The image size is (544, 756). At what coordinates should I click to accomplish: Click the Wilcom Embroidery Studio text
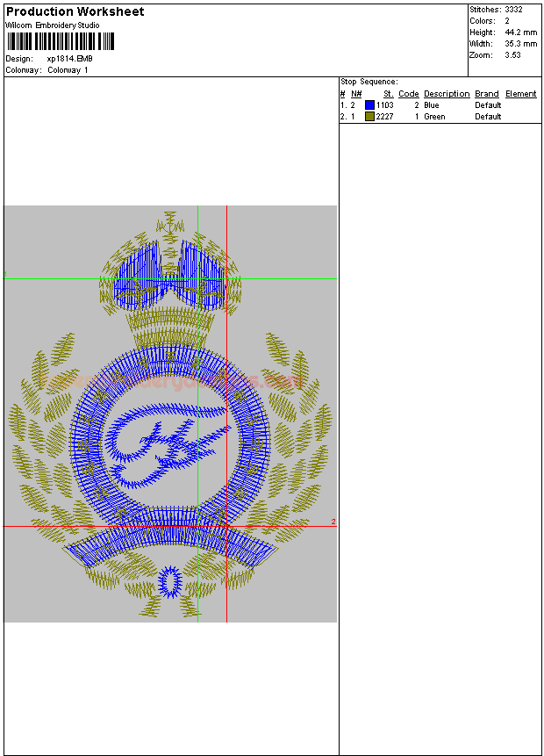point(53,25)
